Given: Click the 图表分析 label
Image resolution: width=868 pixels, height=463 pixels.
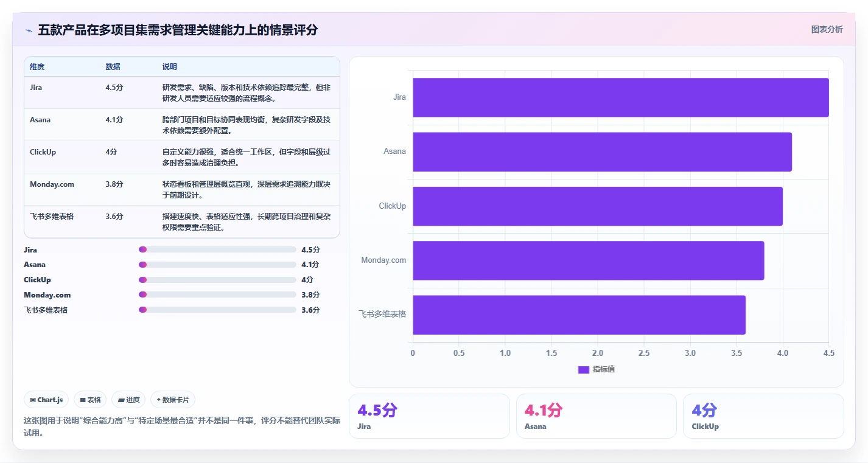Looking at the screenshot, I should (827, 29).
